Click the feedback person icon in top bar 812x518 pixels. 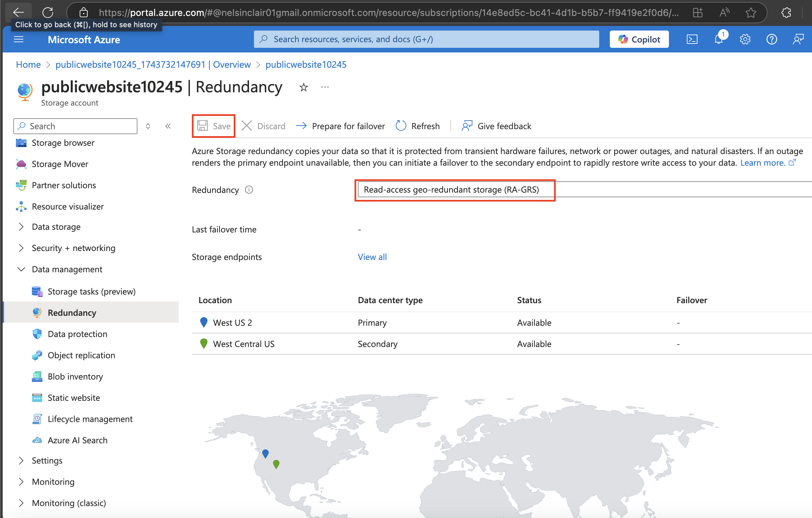click(798, 40)
